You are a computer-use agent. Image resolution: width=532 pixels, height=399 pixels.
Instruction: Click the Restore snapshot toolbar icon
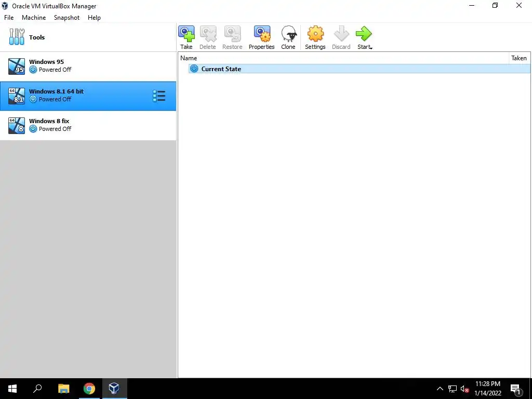coord(232,37)
